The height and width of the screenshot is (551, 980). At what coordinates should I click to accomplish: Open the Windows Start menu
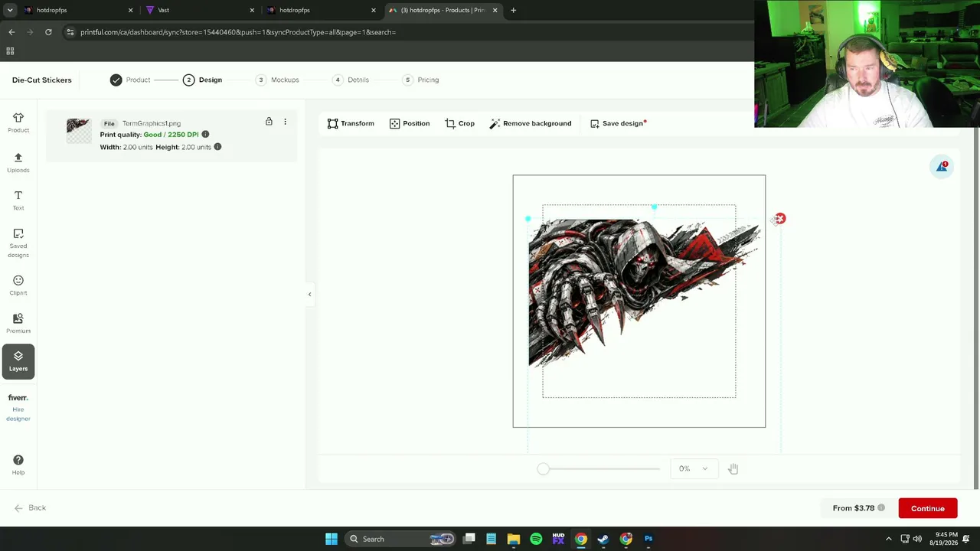coord(332,539)
